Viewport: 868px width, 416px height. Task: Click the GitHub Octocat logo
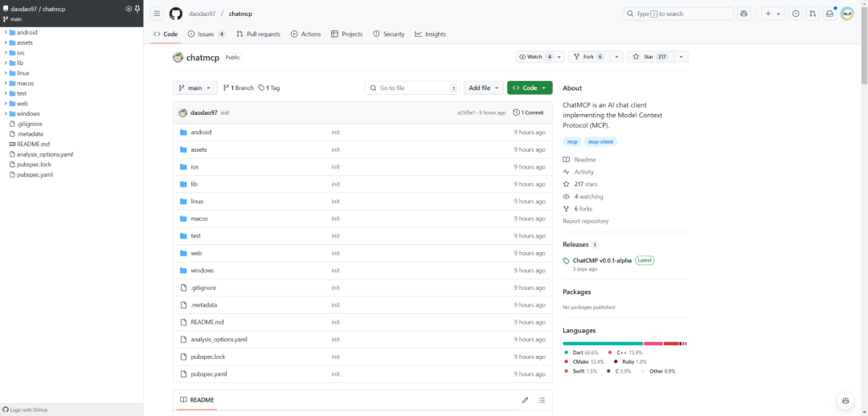(x=176, y=14)
